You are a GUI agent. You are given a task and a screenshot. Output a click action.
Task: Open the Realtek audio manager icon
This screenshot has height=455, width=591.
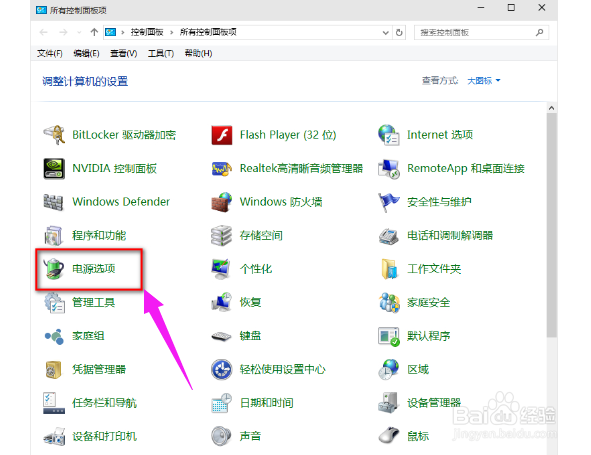coord(222,168)
